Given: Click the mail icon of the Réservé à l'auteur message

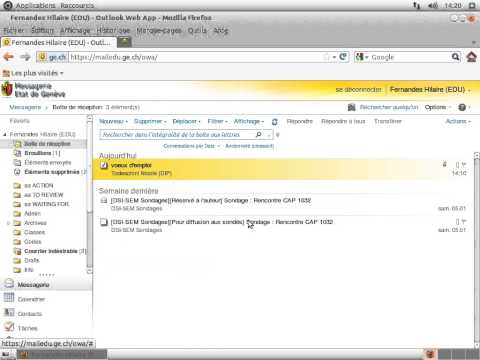Looking at the screenshot, I should pyautogui.click(x=104, y=200).
